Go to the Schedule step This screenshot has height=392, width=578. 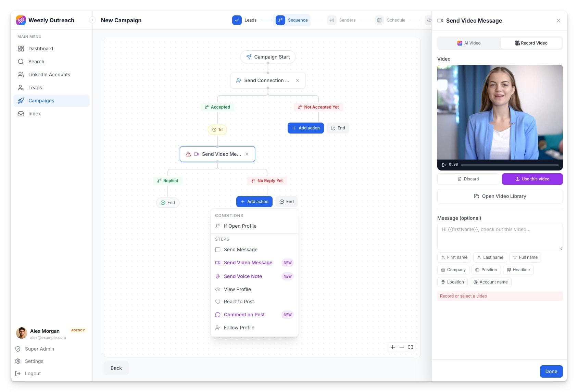[x=390, y=20]
